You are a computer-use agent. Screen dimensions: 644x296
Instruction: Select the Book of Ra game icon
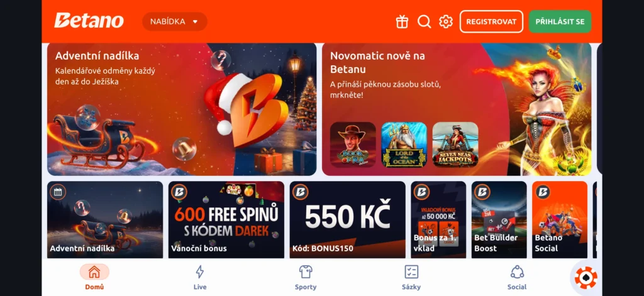pos(353,145)
